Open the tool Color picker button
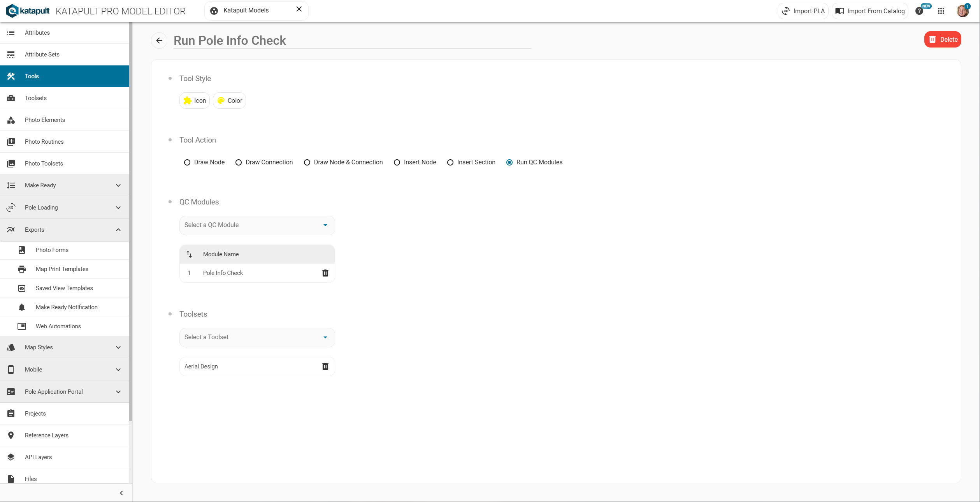Viewport: 980px width, 502px height. pos(230,100)
